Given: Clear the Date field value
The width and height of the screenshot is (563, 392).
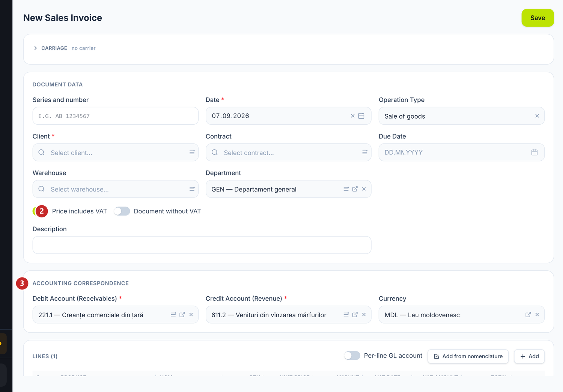Looking at the screenshot, I should (352, 116).
